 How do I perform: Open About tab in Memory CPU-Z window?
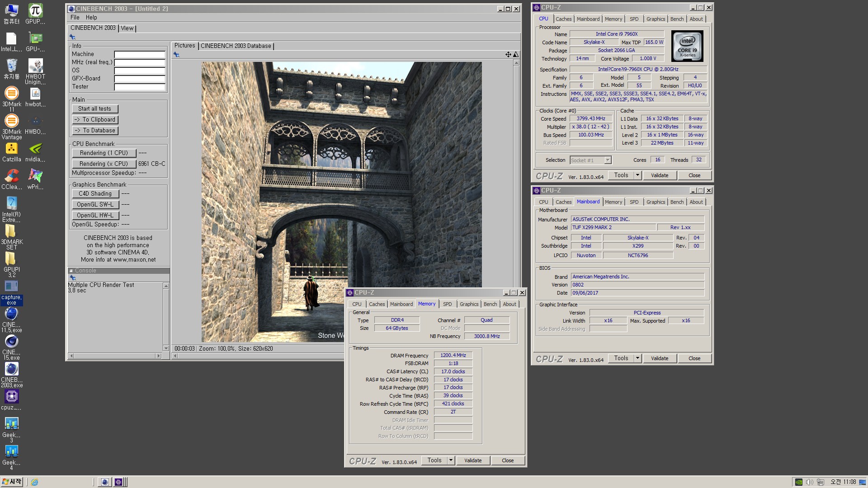coord(509,304)
